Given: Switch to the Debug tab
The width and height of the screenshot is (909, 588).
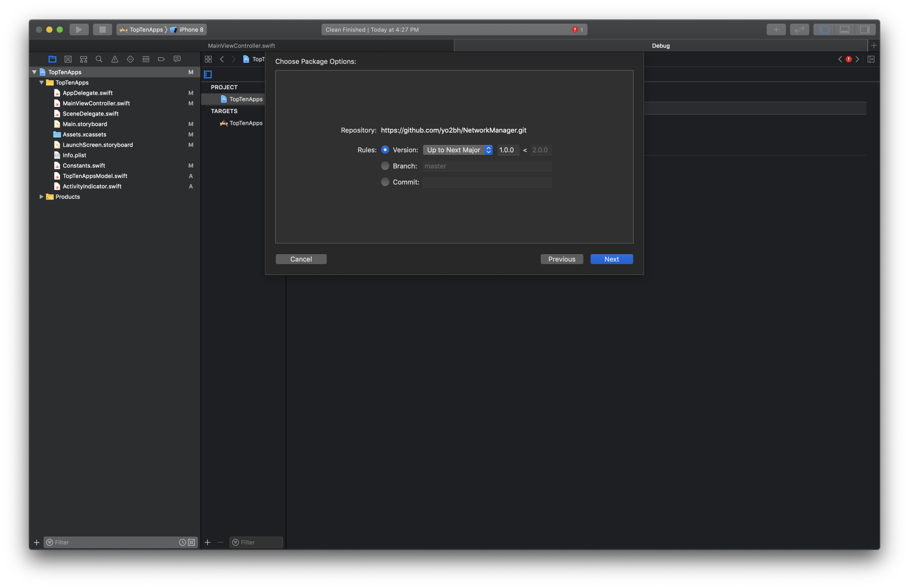Looking at the screenshot, I should pos(661,46).
